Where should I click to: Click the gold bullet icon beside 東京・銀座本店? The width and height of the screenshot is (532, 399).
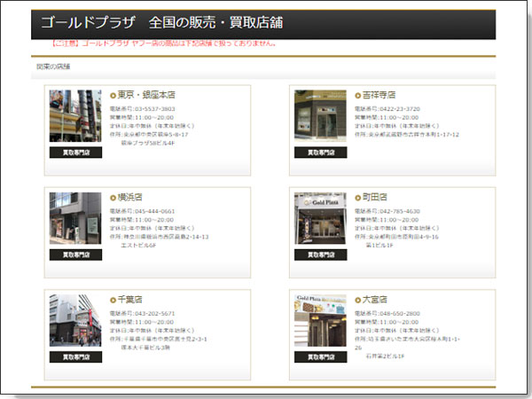coord(113,96)
